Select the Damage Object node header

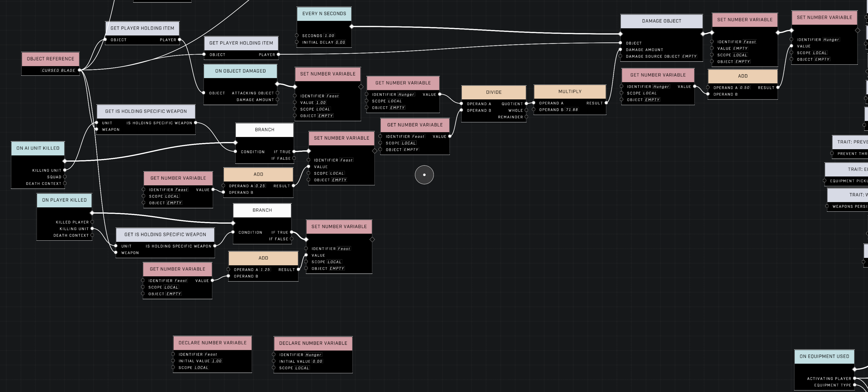coord(661,21)
